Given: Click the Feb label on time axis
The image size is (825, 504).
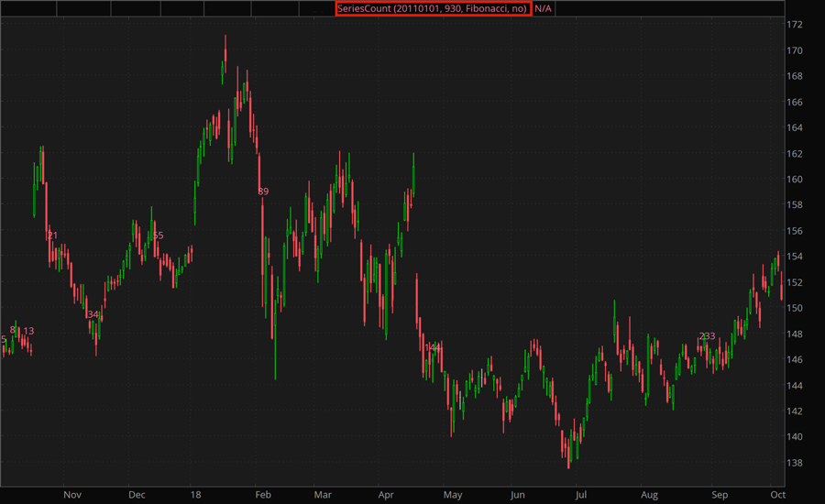Looking at the screenshot, I should 263,495.
